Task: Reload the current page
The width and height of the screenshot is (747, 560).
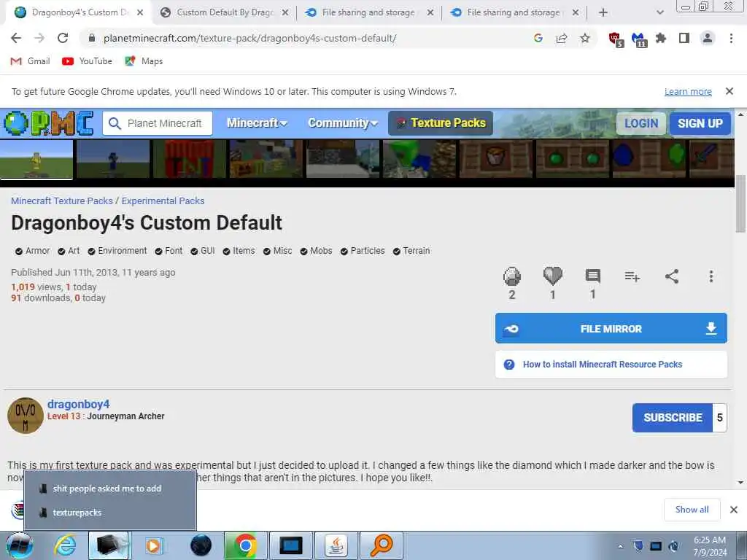Action: [x=63, y=38]
